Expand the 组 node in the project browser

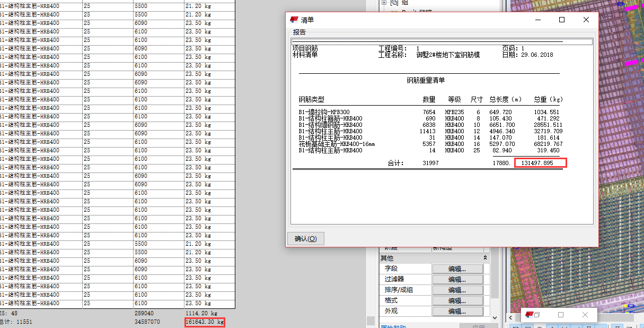coord(384,3)
